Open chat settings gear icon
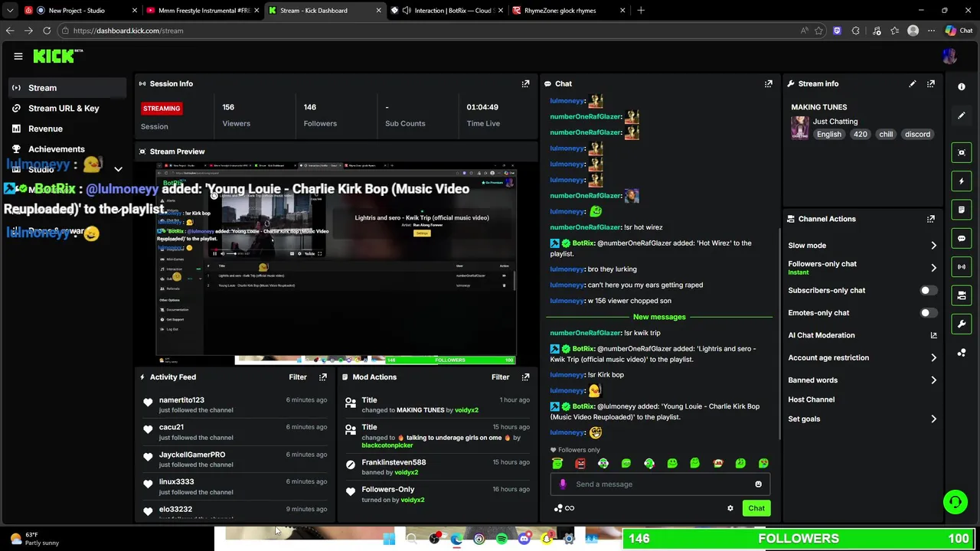980x551 pixels. pos(730,508)
